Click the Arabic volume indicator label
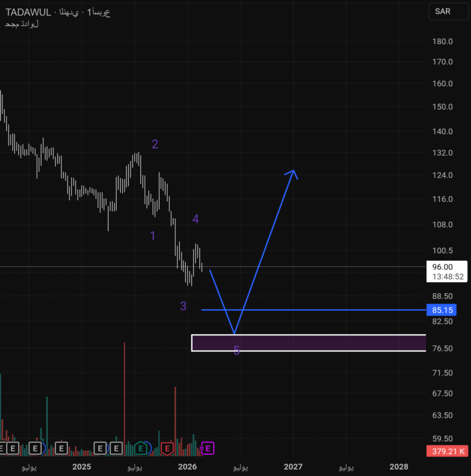The height and width of the screenshot is (476, 471). click(x=21, y=25)
